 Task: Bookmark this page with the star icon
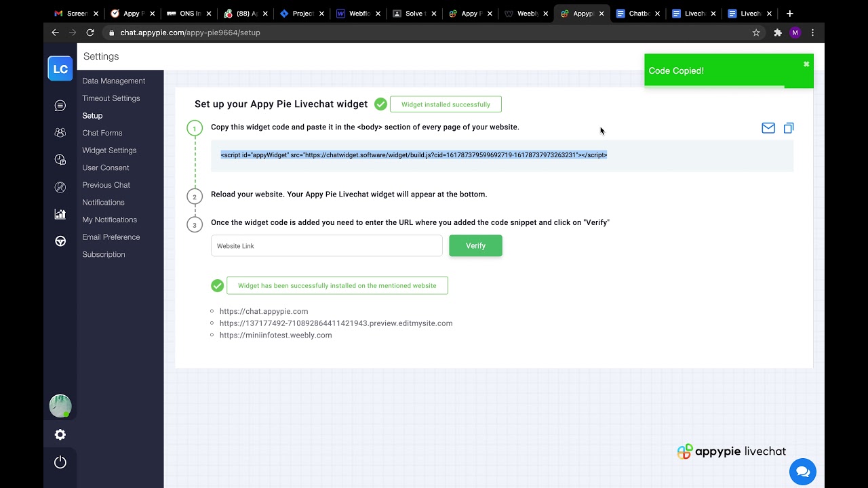click(756, 33)
